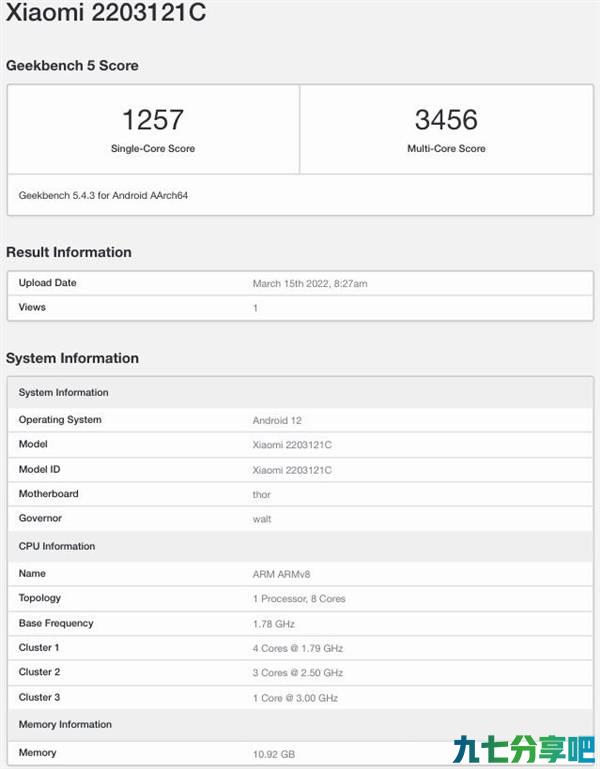The height and width of the screenshot is (769, 600).
Task: Select the multi-core score 3456
Action: click(x=446, y=120)
